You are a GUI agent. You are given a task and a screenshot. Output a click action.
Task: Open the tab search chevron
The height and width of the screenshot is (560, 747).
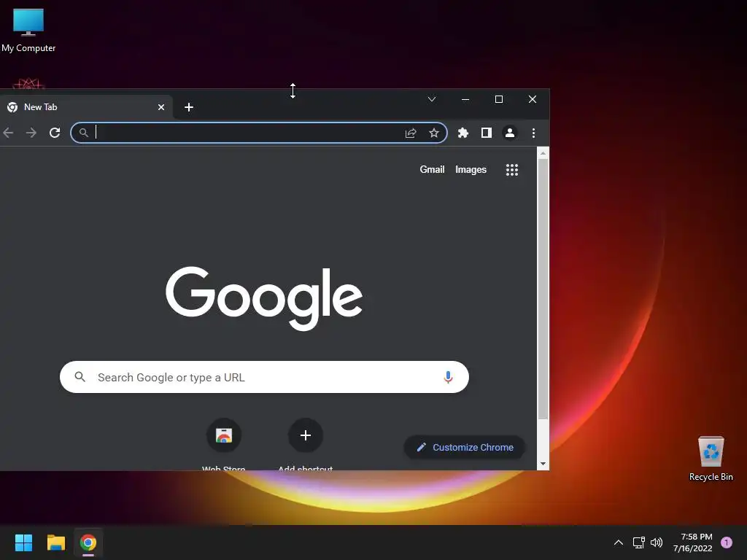coord(432,99)
